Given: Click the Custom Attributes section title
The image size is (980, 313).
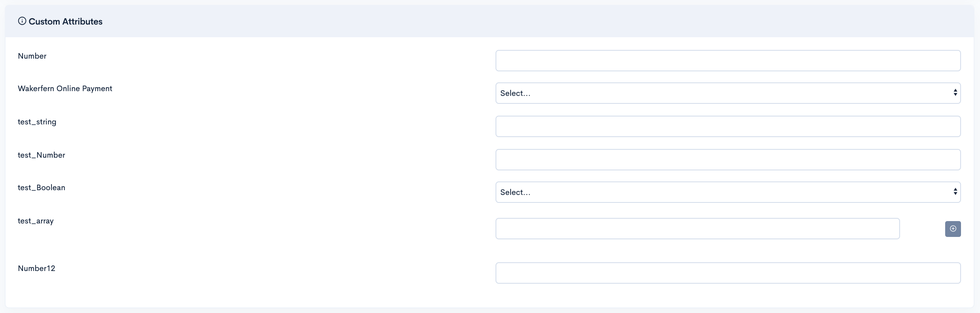Looking at the screenshot, I should click(65, 21).
